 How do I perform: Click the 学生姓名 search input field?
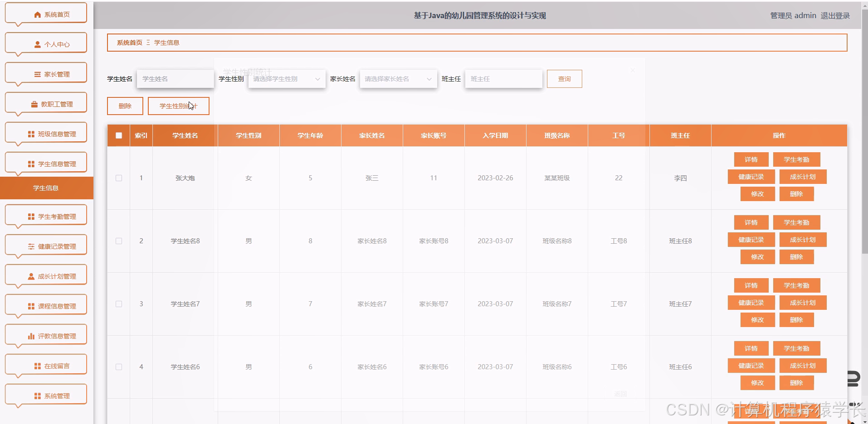click(x=176, y=79)
